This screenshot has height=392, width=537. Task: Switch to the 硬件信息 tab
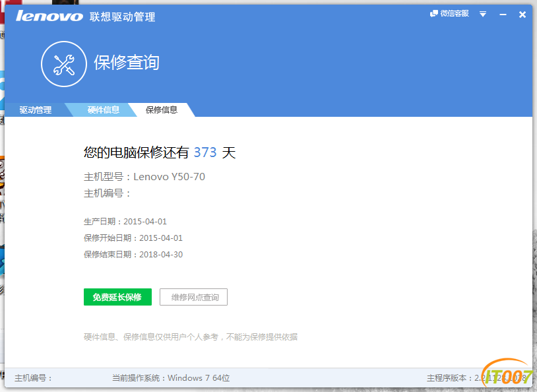coord(103,110)
